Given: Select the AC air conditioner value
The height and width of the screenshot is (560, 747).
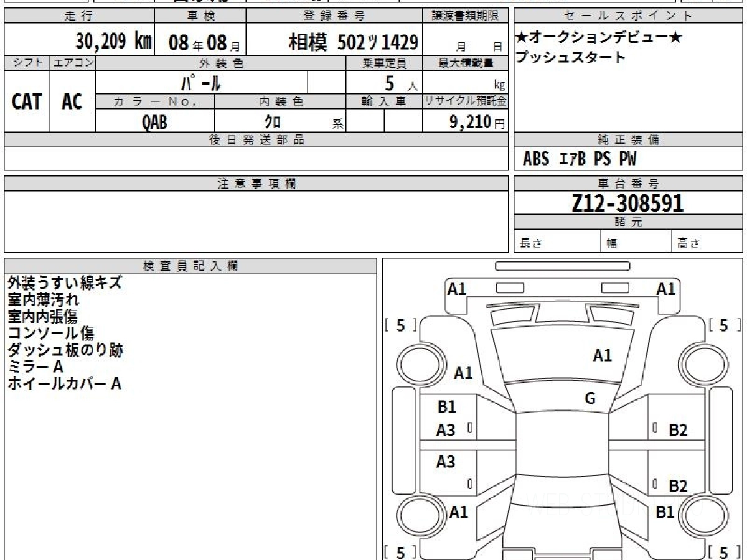Looking at the screenshot, I should (x=72, y=102).
